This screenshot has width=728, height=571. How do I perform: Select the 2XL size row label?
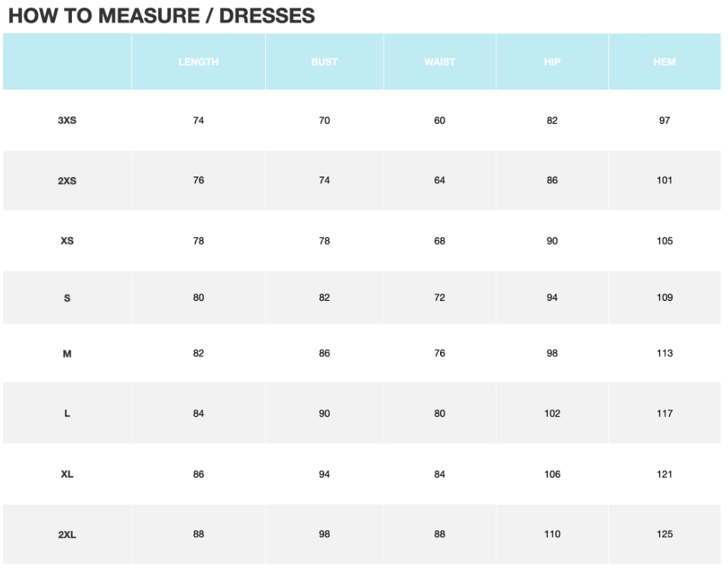(67, 535)
